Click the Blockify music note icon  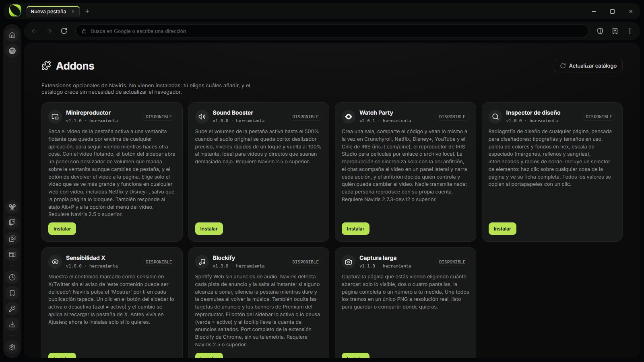click(202, 262)
